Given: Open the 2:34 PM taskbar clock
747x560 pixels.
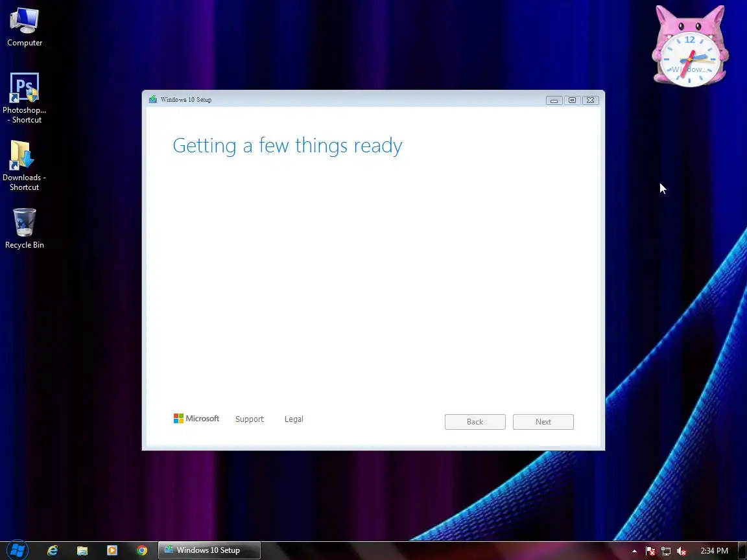Looking at the screenshot, I should [x=714, y=551].
